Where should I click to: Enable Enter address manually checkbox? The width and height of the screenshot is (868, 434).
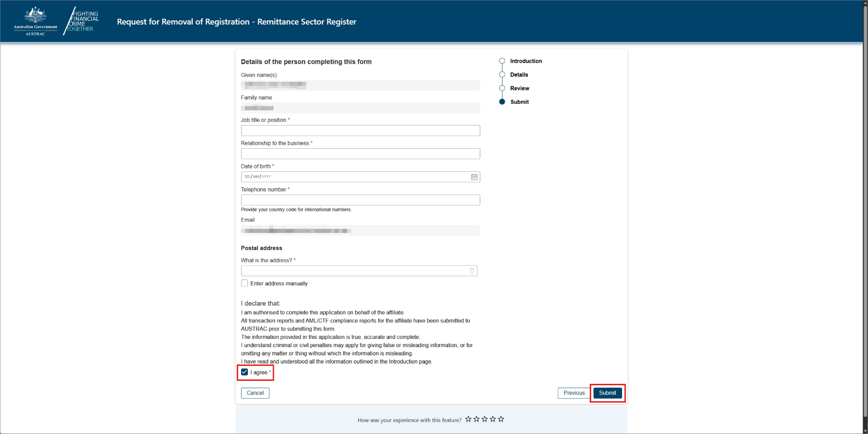[x=244, y=283]
